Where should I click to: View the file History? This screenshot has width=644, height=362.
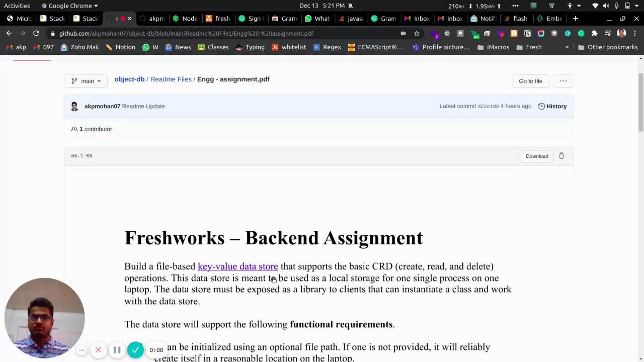coord(552,106)
